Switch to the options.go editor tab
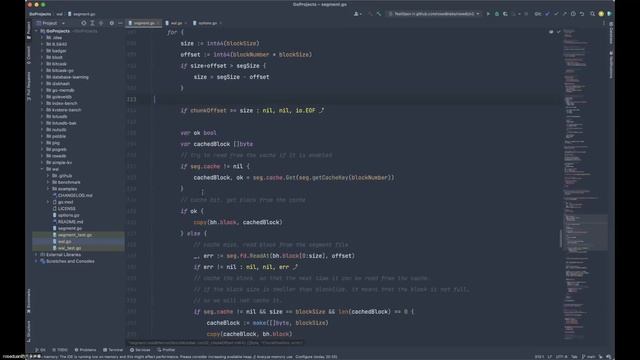 click(206, 23)
